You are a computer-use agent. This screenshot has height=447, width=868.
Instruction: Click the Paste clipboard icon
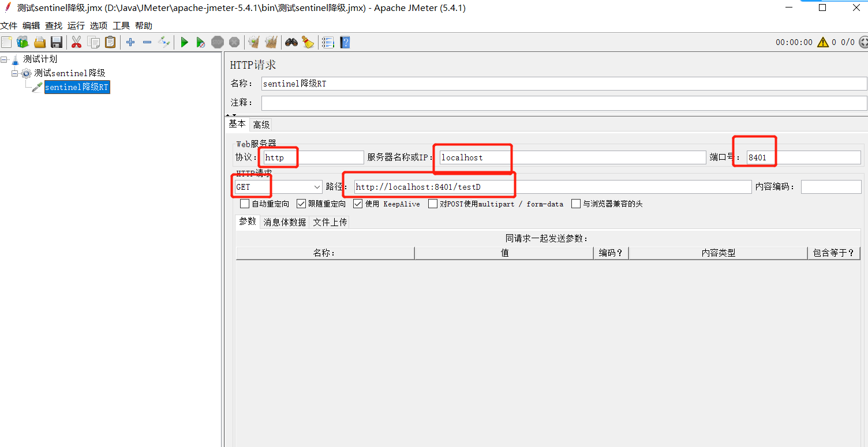coord(110,42)
